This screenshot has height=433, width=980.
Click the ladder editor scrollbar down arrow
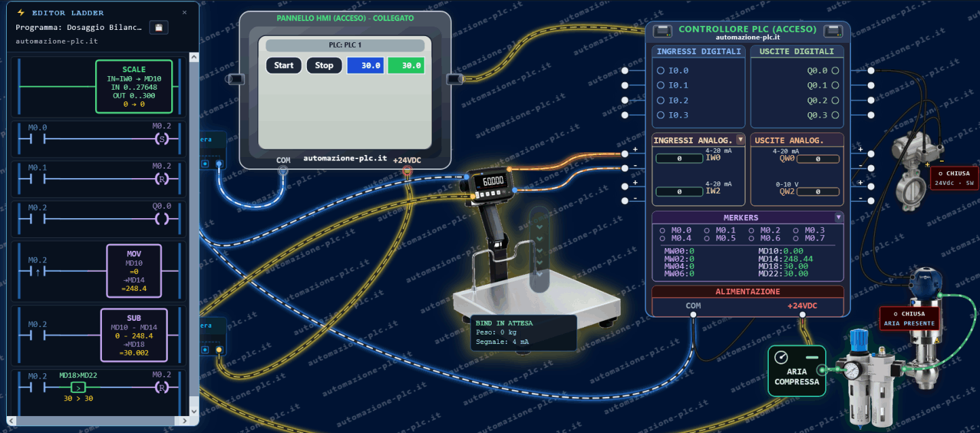(194, 411)
